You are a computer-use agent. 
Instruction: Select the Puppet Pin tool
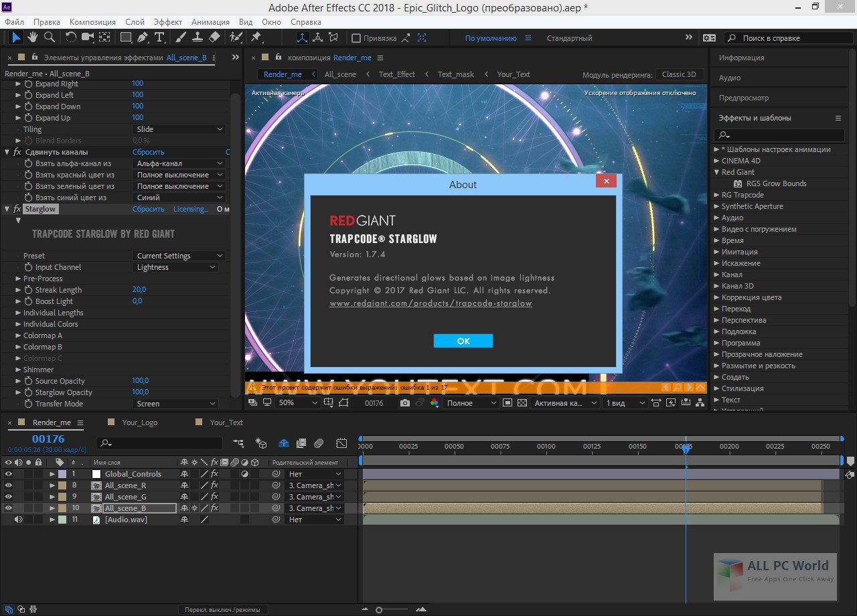click(256, 37)
